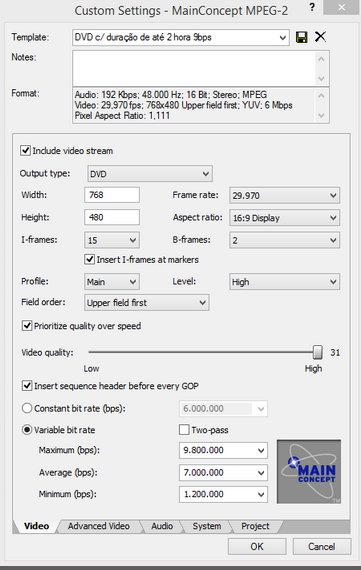361x570 pixels.
Task: Toggle Insert I-frames at markers checkbox
Action: [x=89, y=259]
